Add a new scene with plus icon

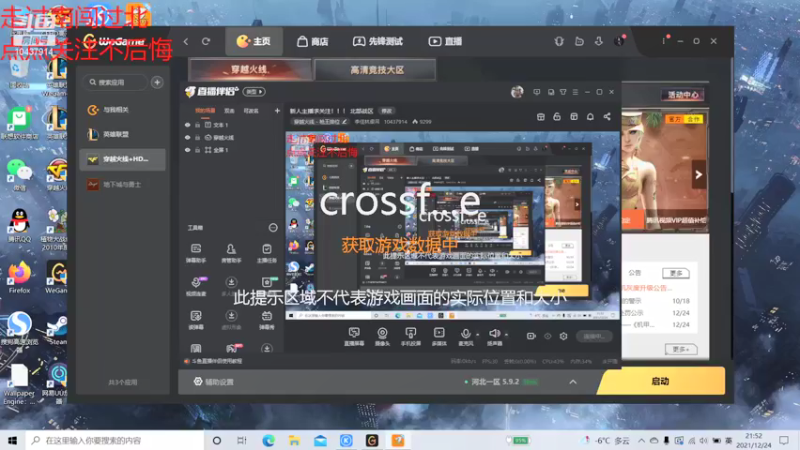click(x=277, y=110)
